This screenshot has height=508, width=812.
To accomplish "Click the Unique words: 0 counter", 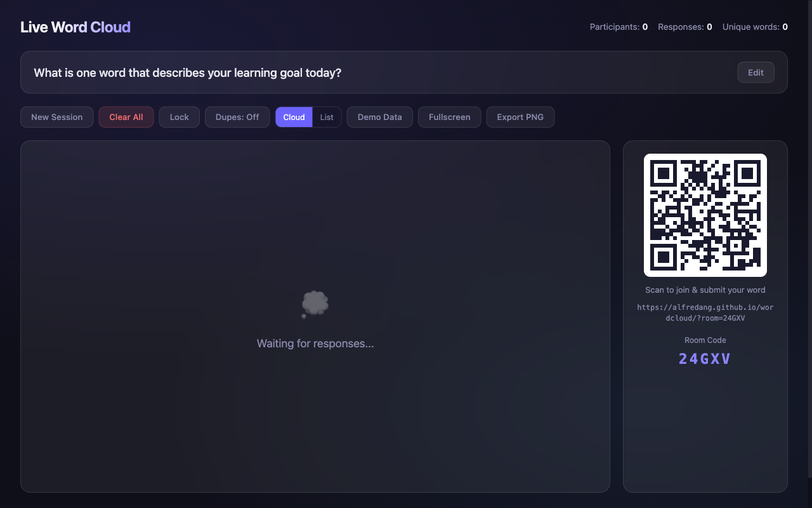I will 755,27.
